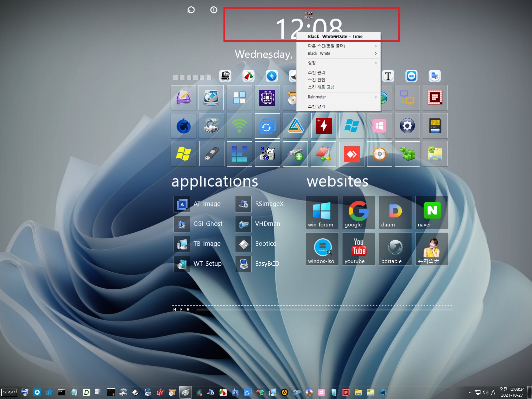This screenshot has height=399, width=532.
Task: Click the blue lightning round icon
Action: pos(272,76)
